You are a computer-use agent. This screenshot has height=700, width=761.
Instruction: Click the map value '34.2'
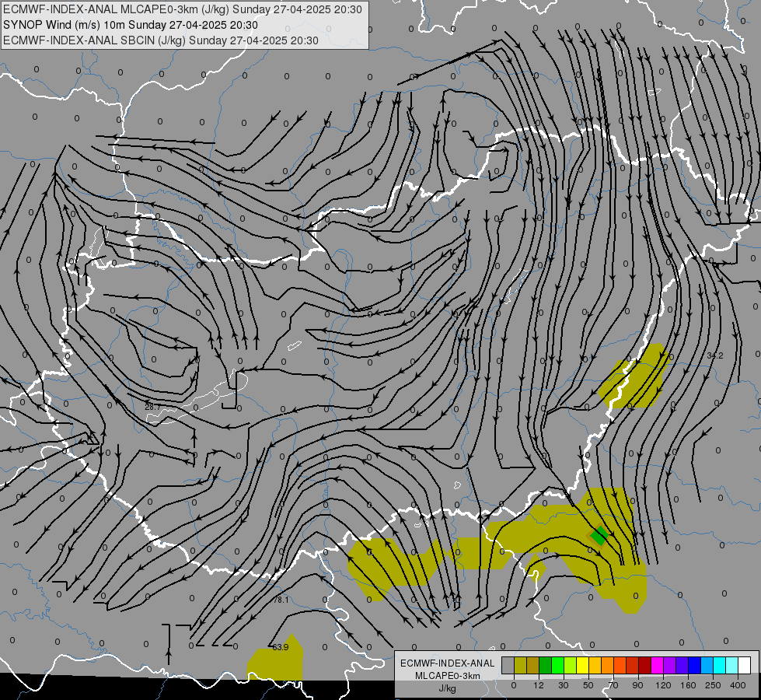tap(715, 355)
